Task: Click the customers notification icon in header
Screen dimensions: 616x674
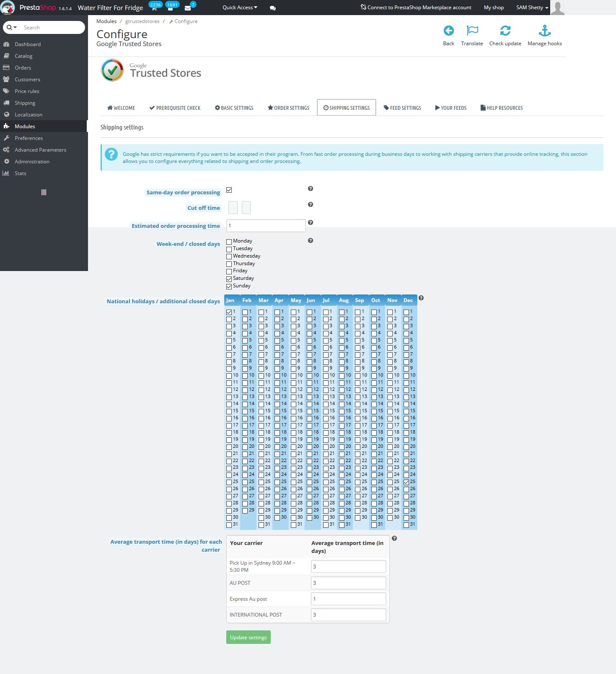Action: click(x=171, y=8)
